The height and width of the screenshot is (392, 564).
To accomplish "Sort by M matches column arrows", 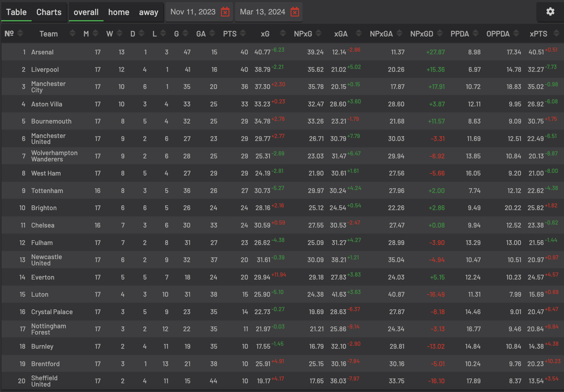I will click(95, 33).
